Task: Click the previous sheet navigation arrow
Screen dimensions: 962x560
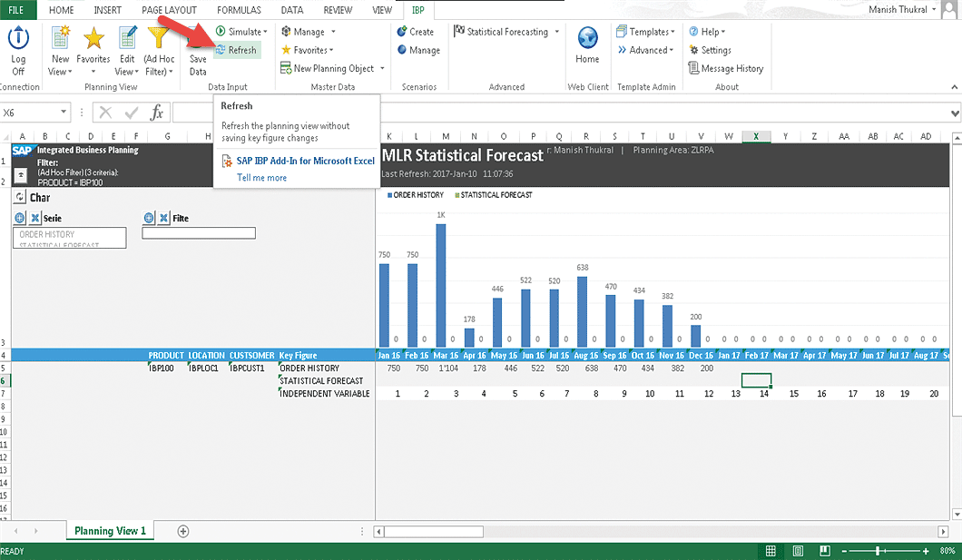Action: (16, 531)
